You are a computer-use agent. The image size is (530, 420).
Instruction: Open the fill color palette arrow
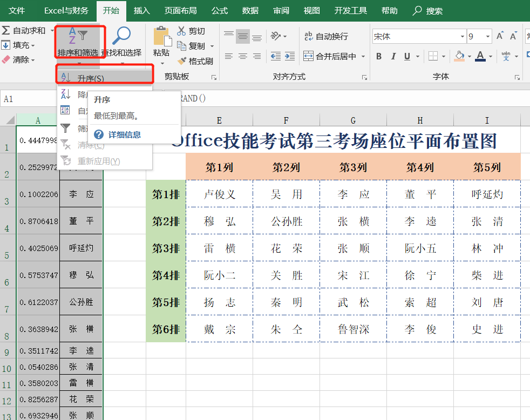469,57
